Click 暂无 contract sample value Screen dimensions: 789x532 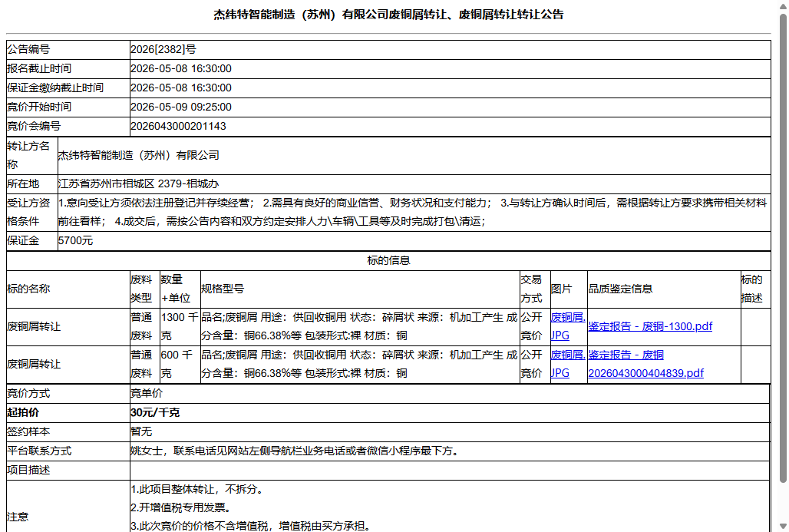141,432
